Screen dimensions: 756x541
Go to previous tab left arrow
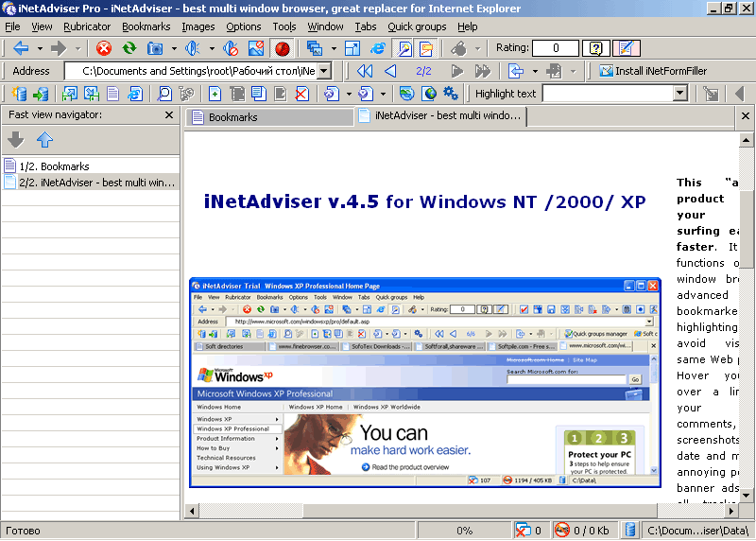click(x=390, y=72)
